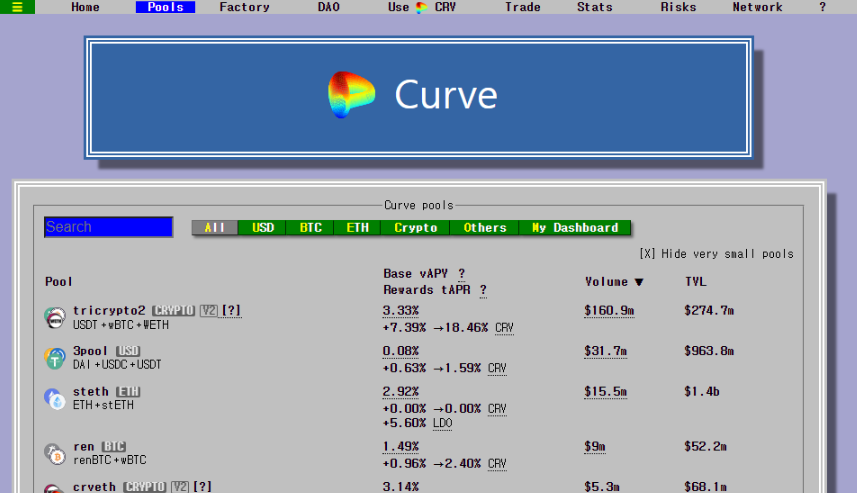Open the tricrypto2 pool link

pos(109,310)
